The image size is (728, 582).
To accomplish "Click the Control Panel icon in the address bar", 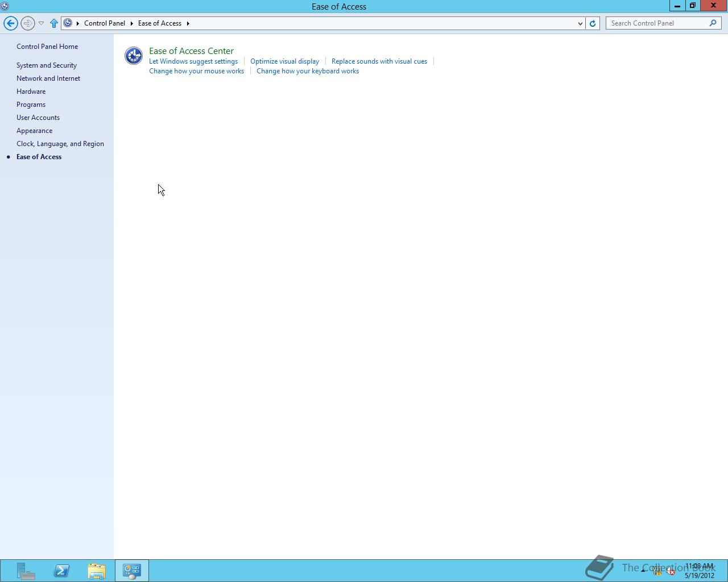I will [68, 23].
